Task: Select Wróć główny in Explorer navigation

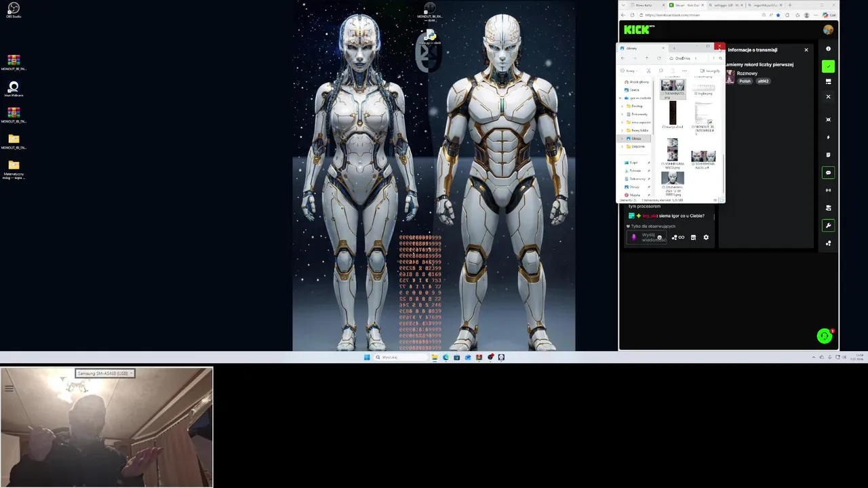Action: point(637,82)
